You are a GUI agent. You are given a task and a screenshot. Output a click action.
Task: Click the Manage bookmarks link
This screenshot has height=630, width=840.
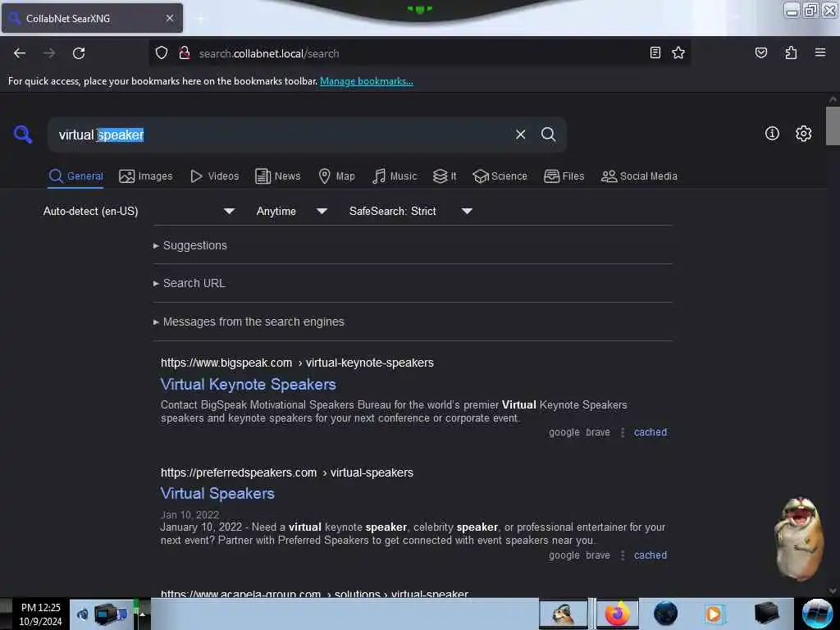[367, 81]
